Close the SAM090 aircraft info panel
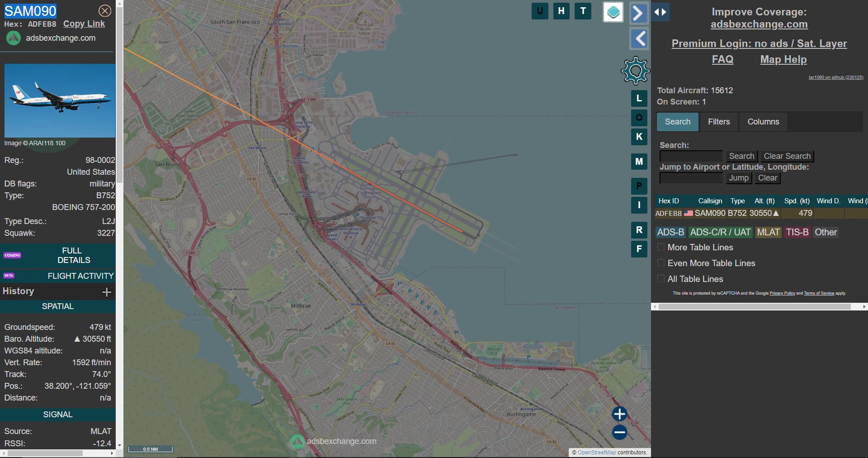Image resolution: width=868 pixels, height=458 pixels. pos(105,11)
